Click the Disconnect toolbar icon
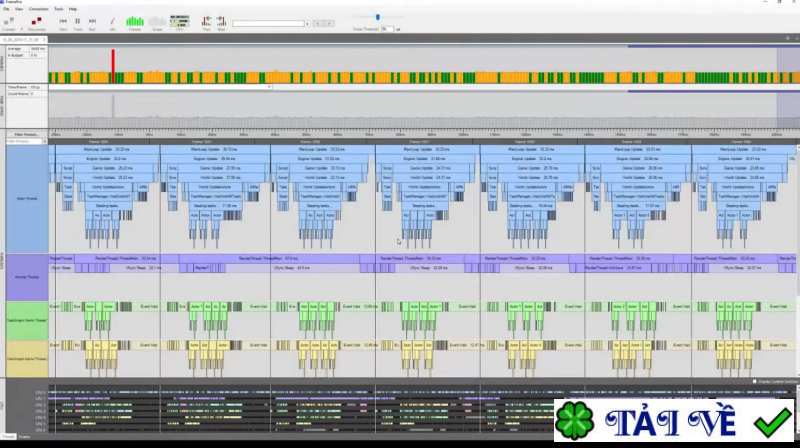Screen dimensions: 800x448 pos(36,21)
